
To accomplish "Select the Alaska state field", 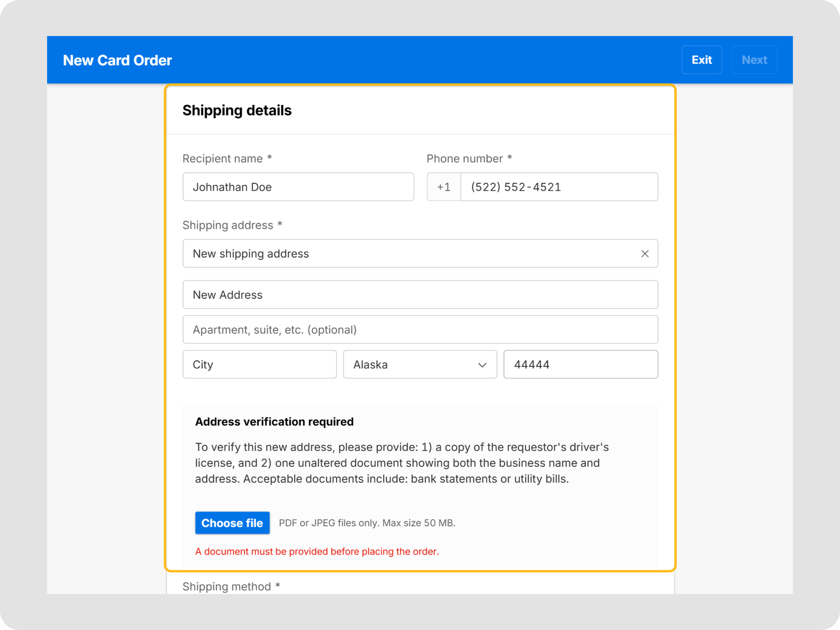I will [420, 364].
